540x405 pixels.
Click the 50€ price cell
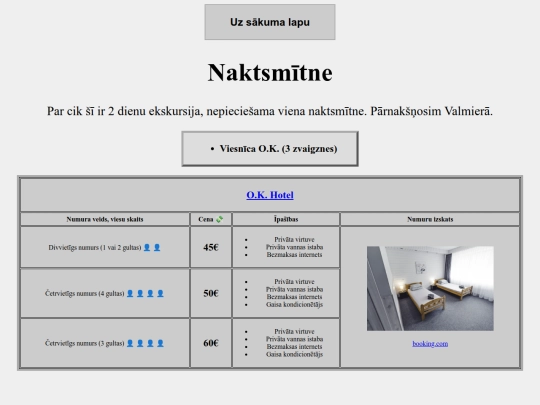coord(211,293)
